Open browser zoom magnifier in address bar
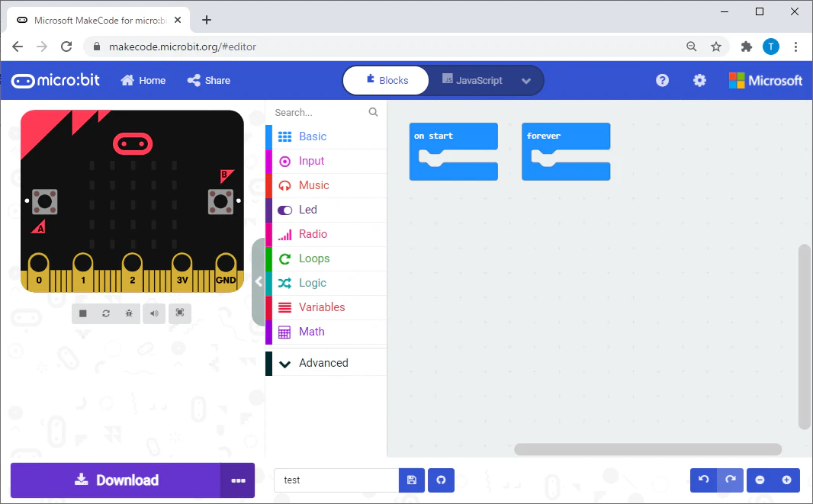 click(691, 47)
